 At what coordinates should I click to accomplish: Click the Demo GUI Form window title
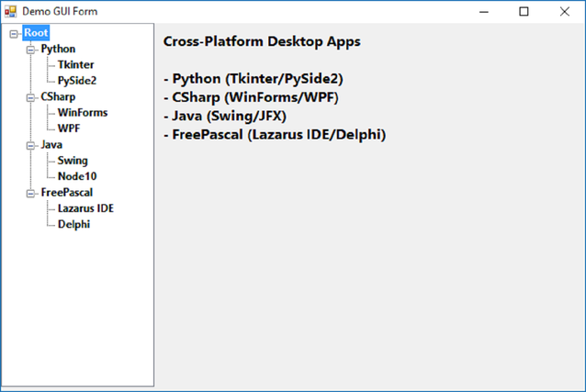point(60,12)
